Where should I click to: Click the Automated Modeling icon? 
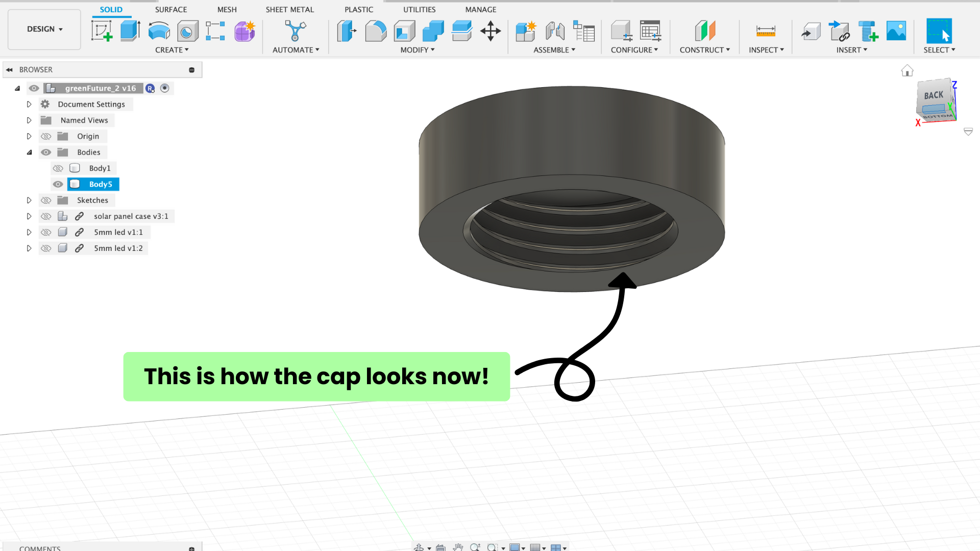coord(295,31)
